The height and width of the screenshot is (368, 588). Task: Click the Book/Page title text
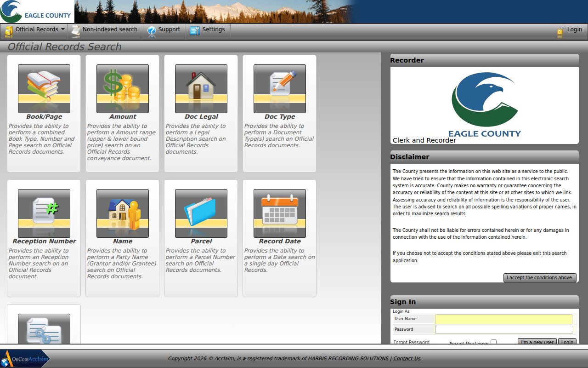pyautogui.click(x=44, y=117)
